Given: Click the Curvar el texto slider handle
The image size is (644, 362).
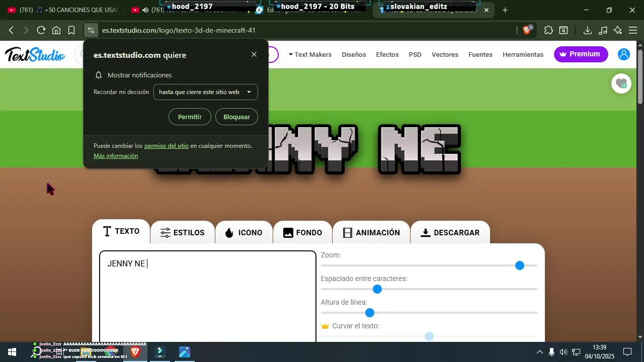Looking at the screenshot, I should [x=429, y=336].
